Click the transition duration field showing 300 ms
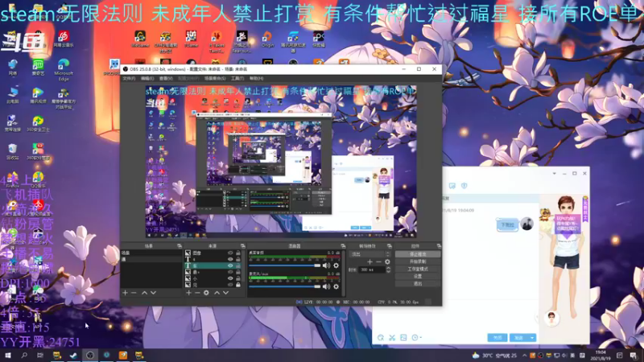Image resolution: width=644 pixels, height=362 pixels. coord(372,269)
